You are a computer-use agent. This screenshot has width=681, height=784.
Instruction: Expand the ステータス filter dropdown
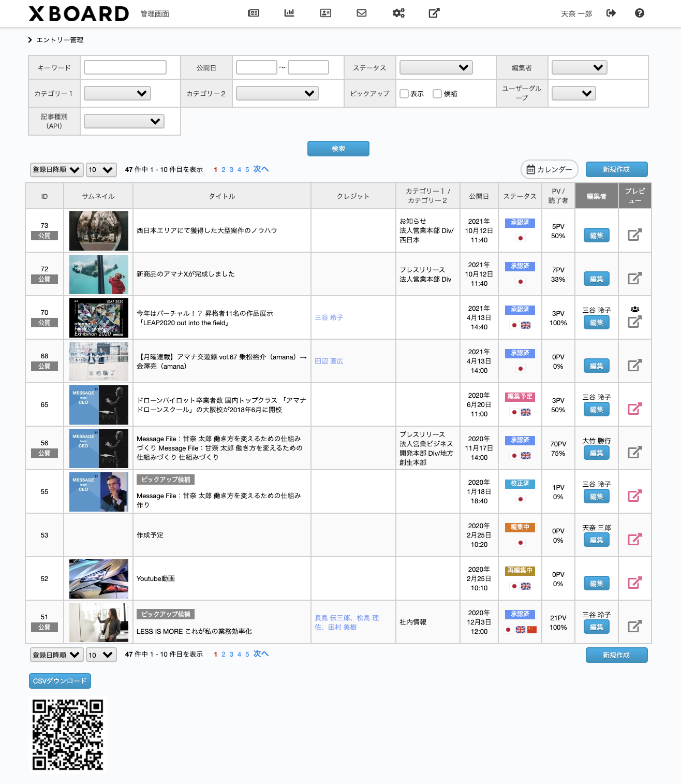(436, 67)
